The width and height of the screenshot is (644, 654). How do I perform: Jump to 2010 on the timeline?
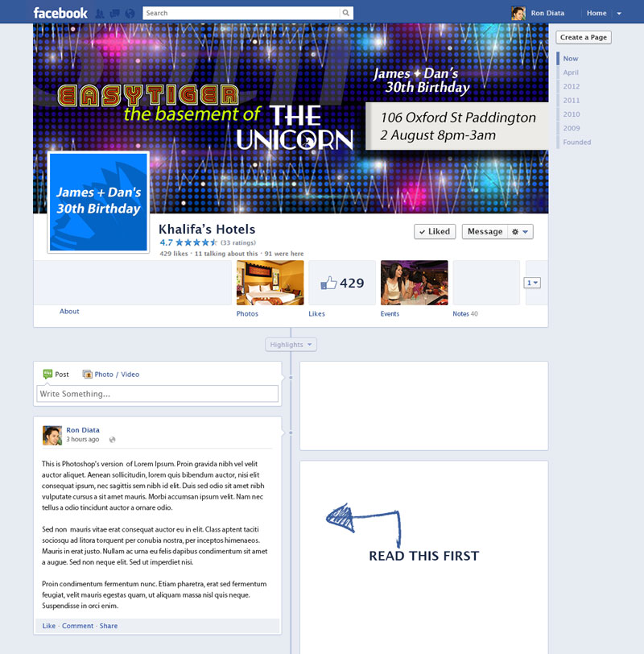tap(572, 114)
